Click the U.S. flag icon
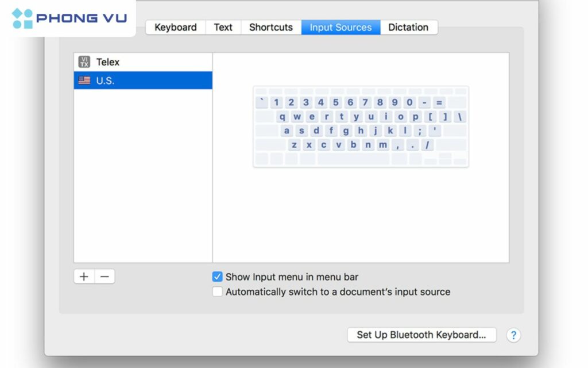 click(84, 80)
